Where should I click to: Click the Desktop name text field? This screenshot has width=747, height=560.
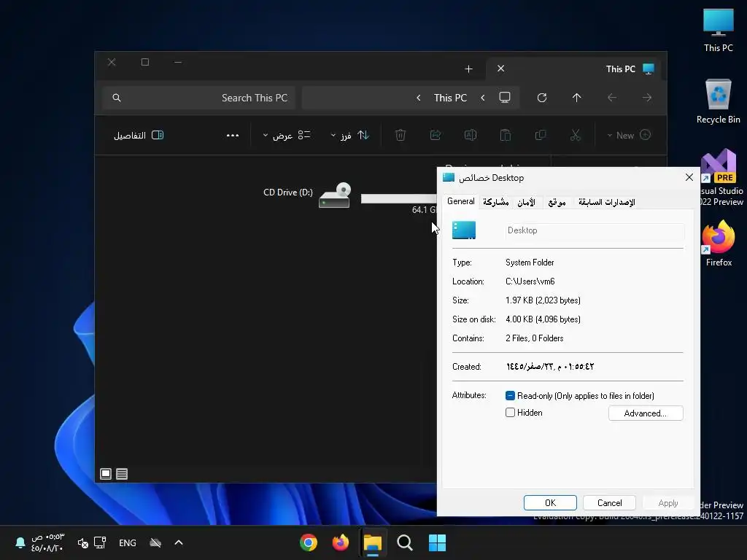coord(595,230)
